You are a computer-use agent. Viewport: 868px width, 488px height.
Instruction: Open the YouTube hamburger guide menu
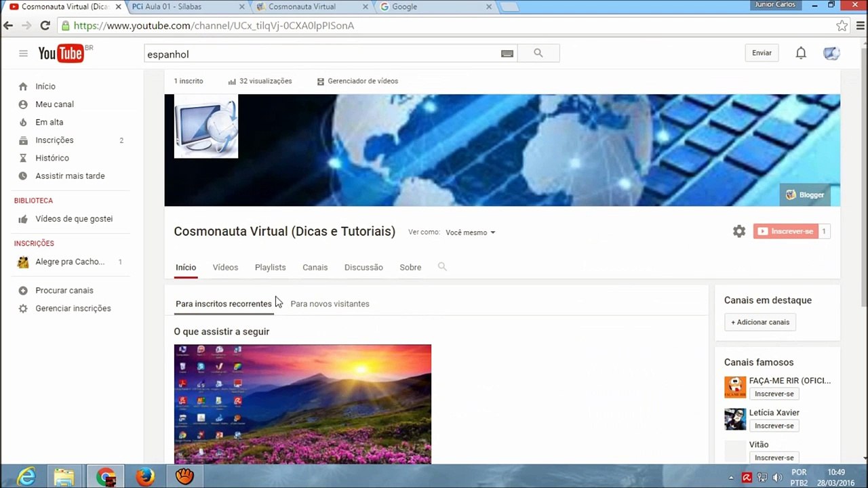point(23,54)
